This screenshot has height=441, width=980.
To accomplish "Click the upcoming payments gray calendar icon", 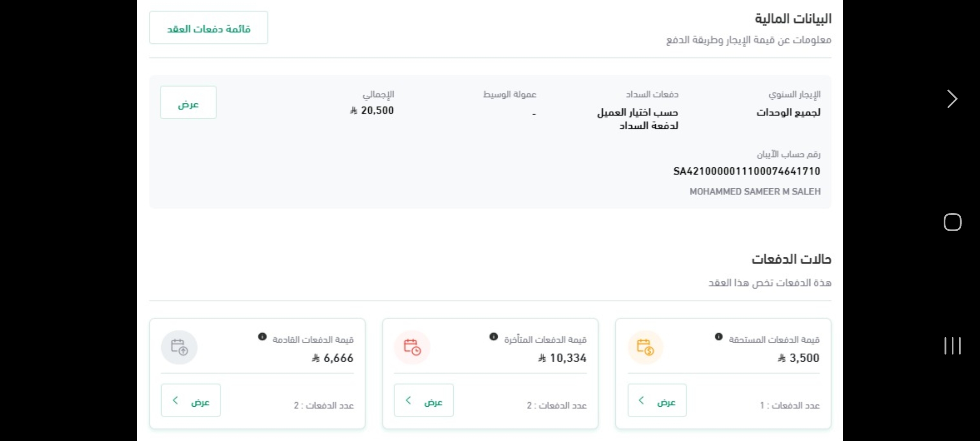I will [x=179, y=347].
